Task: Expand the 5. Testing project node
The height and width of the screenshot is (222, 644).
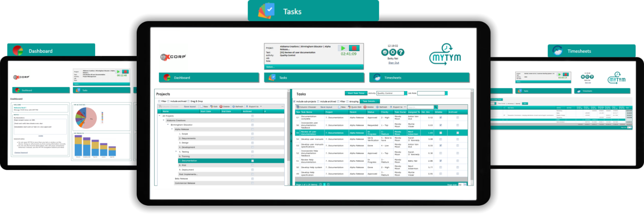Action: (x=176, y=152)
